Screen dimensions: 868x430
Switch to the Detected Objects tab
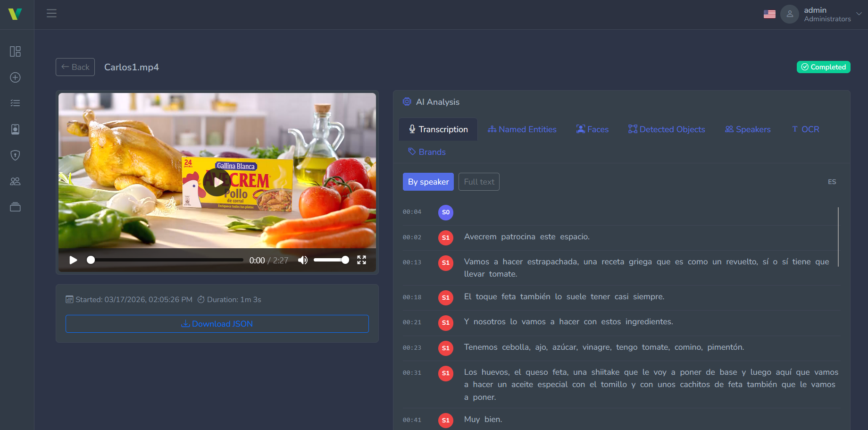667,129
